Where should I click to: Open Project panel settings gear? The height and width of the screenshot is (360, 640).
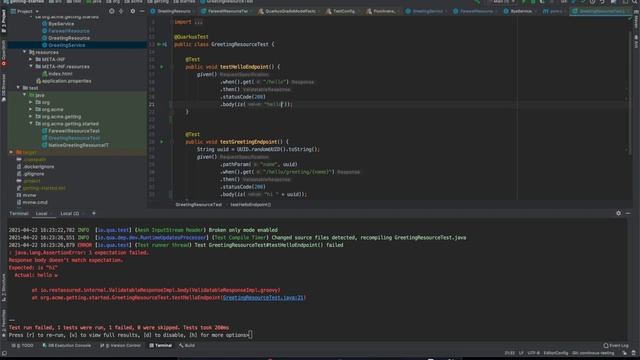[133, 11]
